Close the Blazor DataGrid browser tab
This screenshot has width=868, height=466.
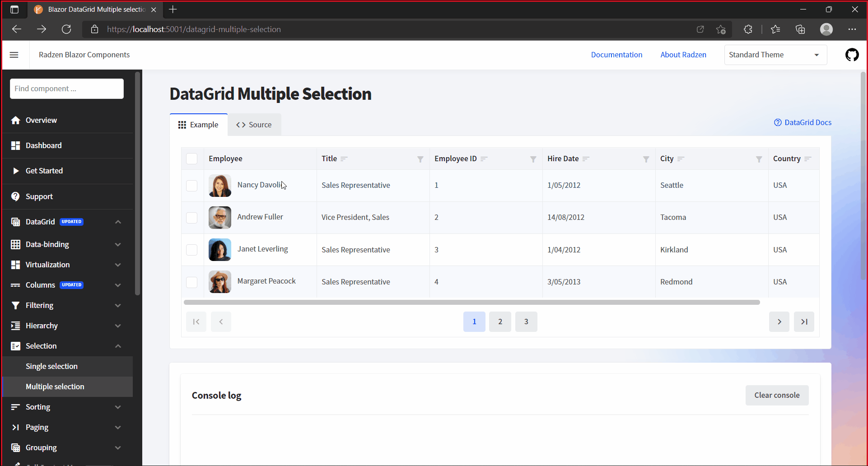pyautogui.click(x=154, y=9)
